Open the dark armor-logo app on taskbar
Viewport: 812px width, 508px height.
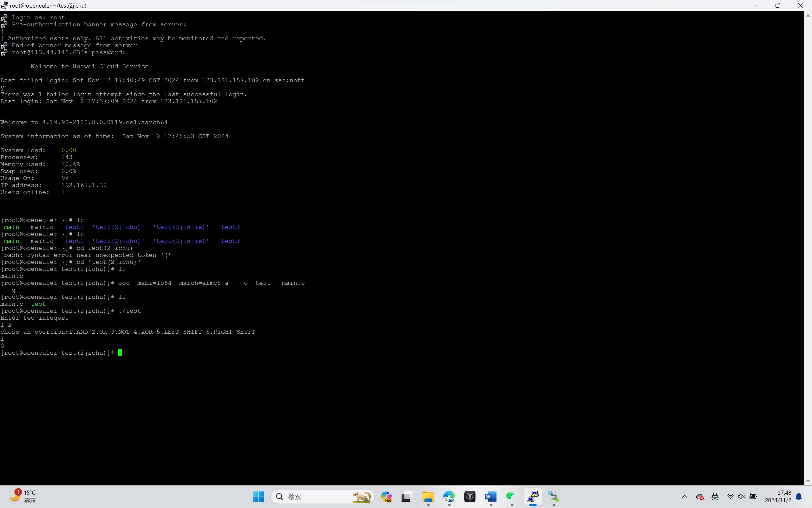(x=470, y=497)
